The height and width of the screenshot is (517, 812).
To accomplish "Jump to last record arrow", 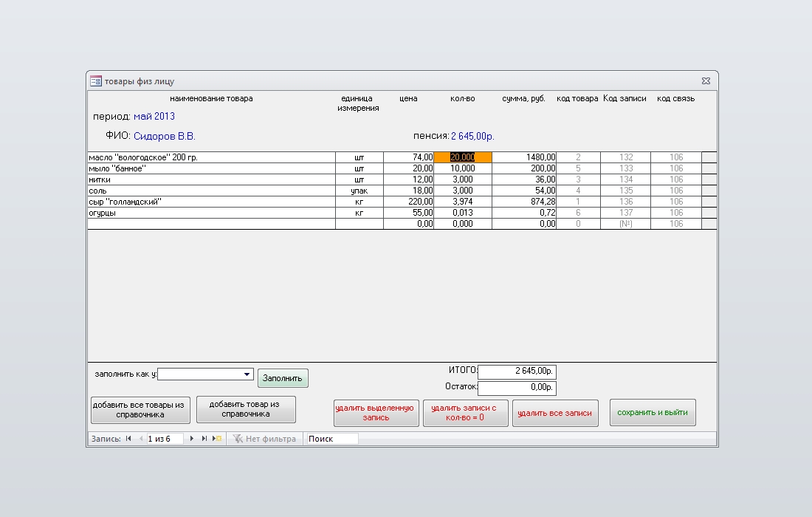I will pyautogui.click(x=204, y=439).
